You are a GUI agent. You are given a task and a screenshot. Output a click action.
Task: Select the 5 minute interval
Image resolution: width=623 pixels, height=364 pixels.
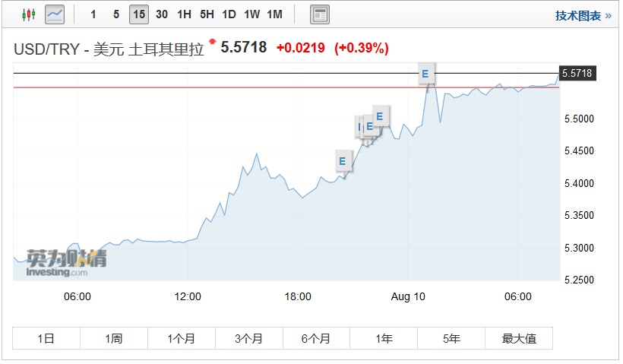(x=115, y=14)
